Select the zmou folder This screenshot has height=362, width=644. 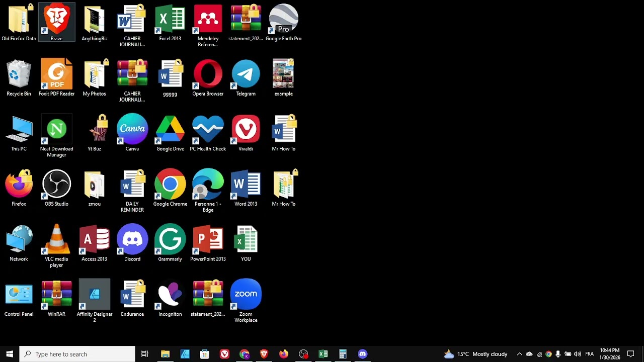click(x=95, y=189)
